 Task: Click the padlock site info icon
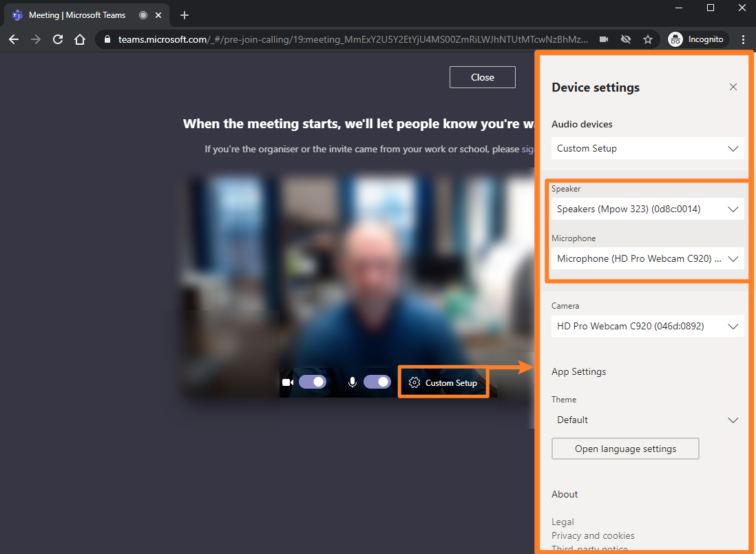click(107, 39)
